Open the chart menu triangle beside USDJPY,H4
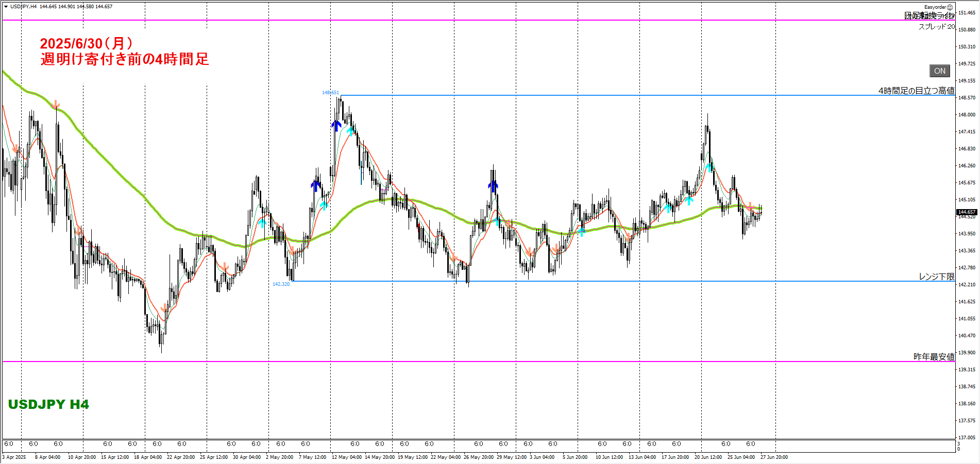Viewport: 980px width, 464px height. pyautogui.click(x=6, y=7)
